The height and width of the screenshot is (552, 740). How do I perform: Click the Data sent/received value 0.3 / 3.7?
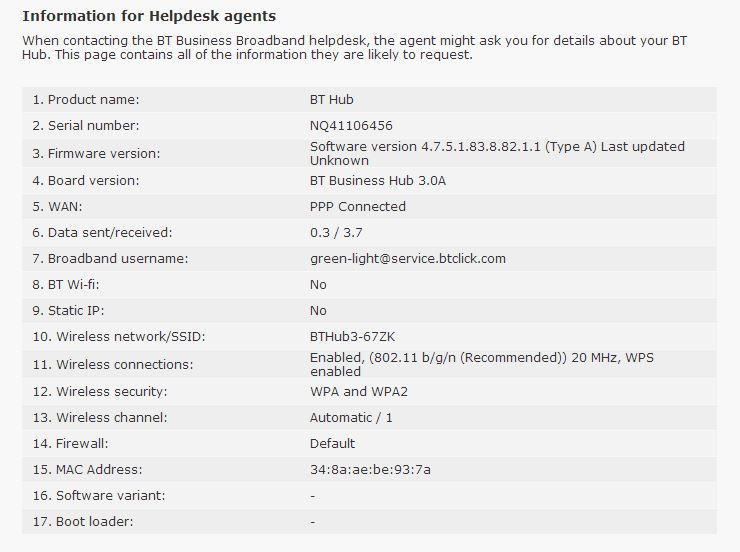[336, 233]
